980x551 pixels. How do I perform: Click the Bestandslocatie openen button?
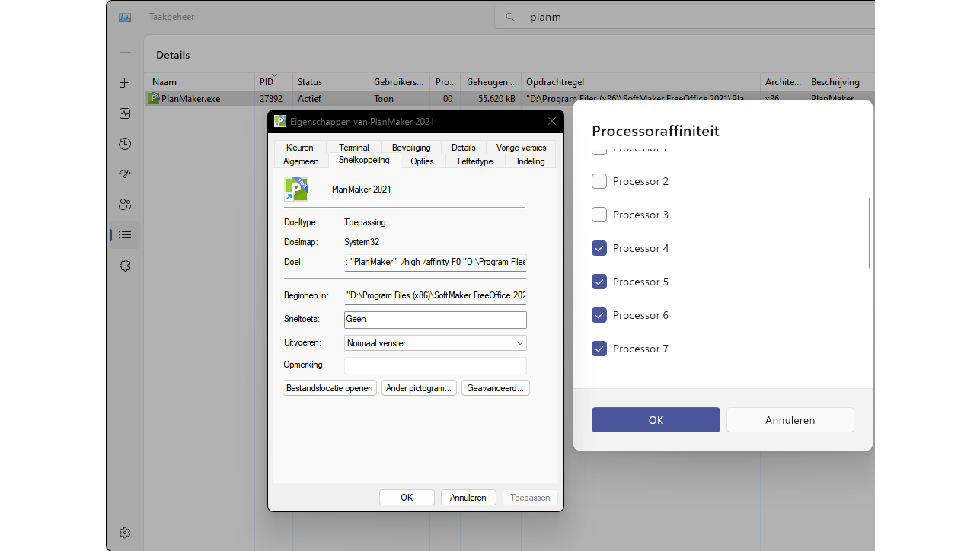click(x=330, y=388)
